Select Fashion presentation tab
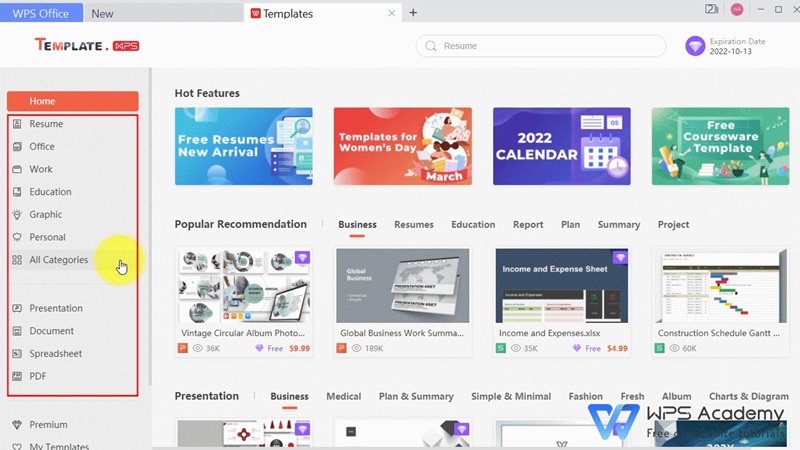This screenshot has width=800, height=450. [586, 396]
